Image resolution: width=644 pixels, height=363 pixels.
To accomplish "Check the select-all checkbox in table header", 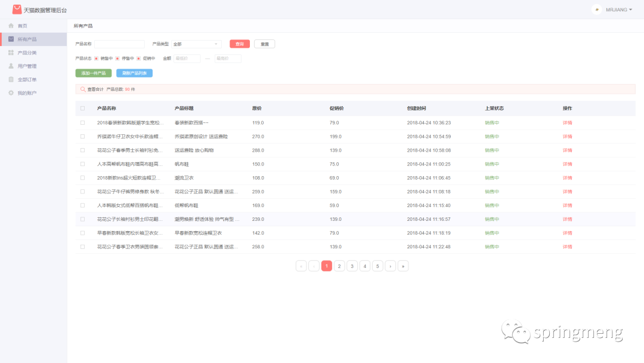I will (82, 109).
